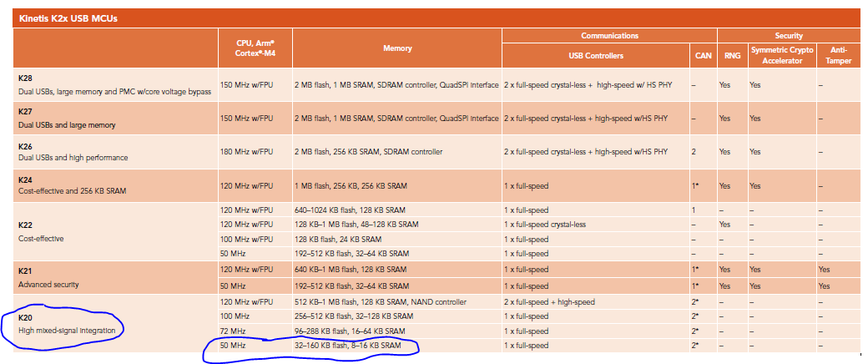Select the "Communications" group header
This screenshot has width=868, height=364.
pos(609,35)
